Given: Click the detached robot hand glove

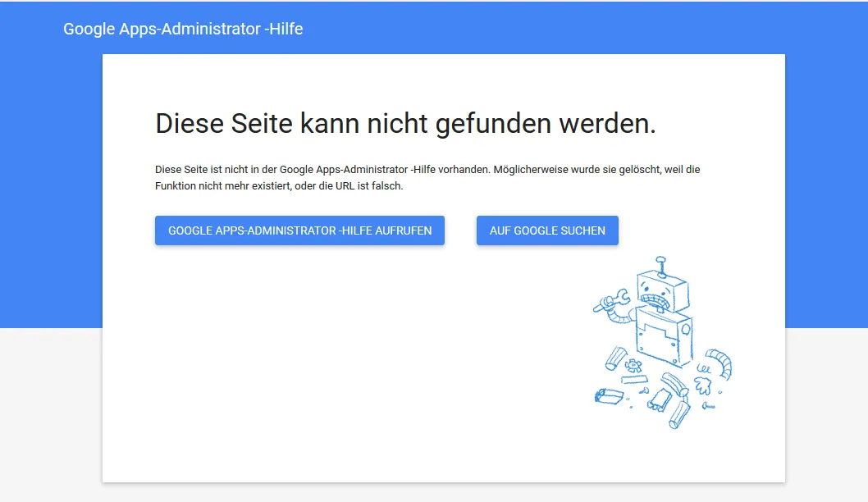Looking at the screenshot, I should pyautogui.click(x=702, y=386).
